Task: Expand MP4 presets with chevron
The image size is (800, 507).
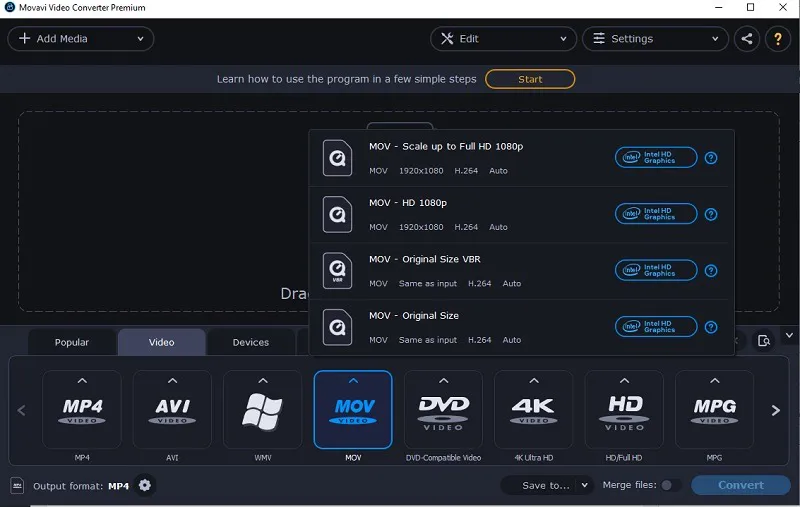Action: click(82, 381)
